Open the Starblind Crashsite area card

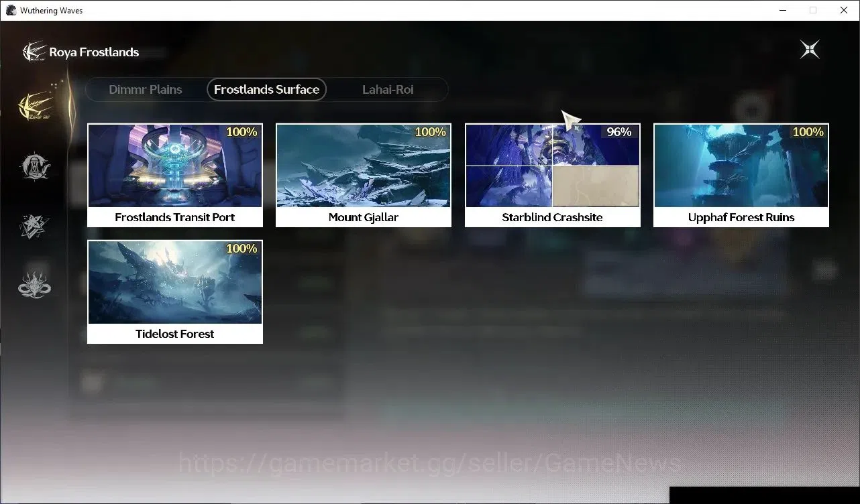(553, 175)
